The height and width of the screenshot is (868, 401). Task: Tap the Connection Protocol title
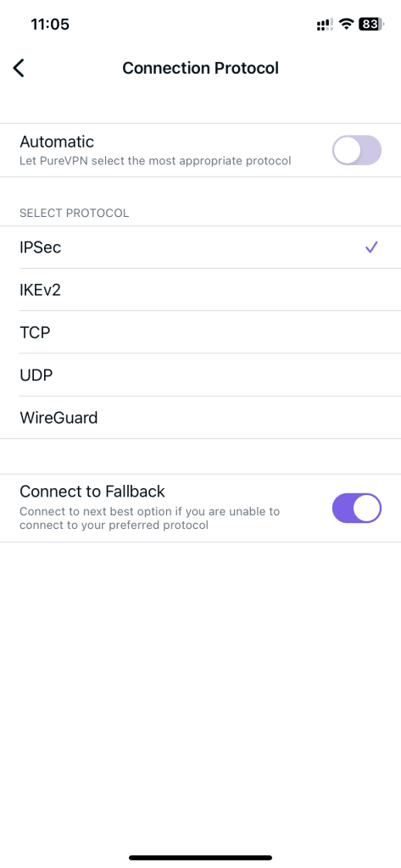(200, 68)
